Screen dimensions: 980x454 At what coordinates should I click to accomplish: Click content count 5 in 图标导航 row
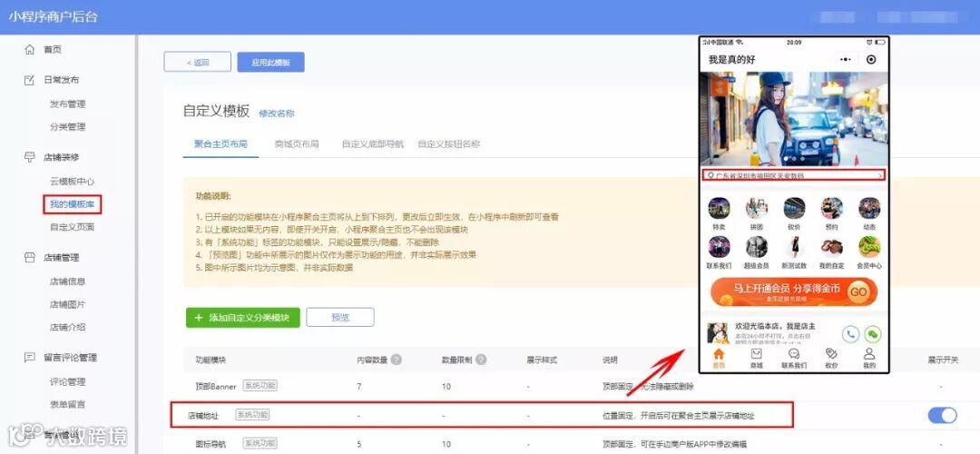pos(358,444)
